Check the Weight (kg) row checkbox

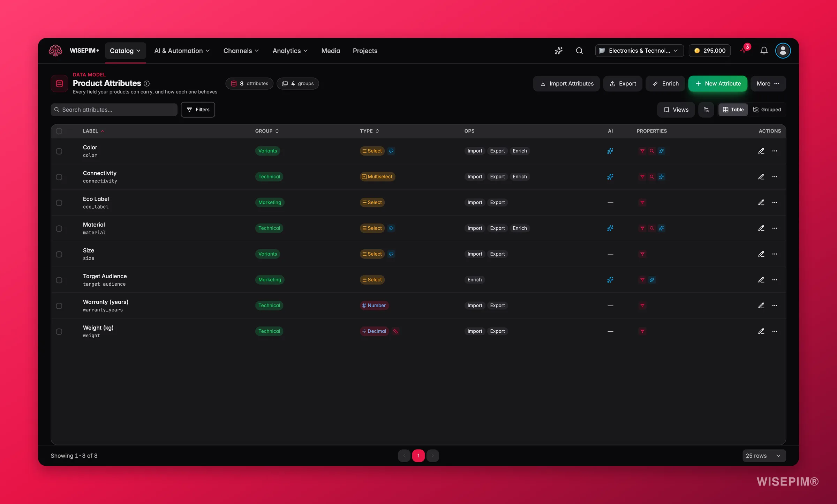[x=59, y=332]
